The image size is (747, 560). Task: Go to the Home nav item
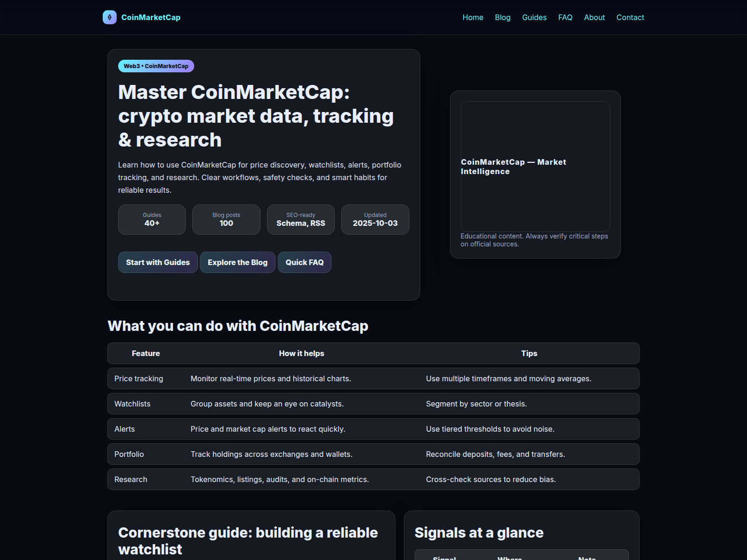473,17
